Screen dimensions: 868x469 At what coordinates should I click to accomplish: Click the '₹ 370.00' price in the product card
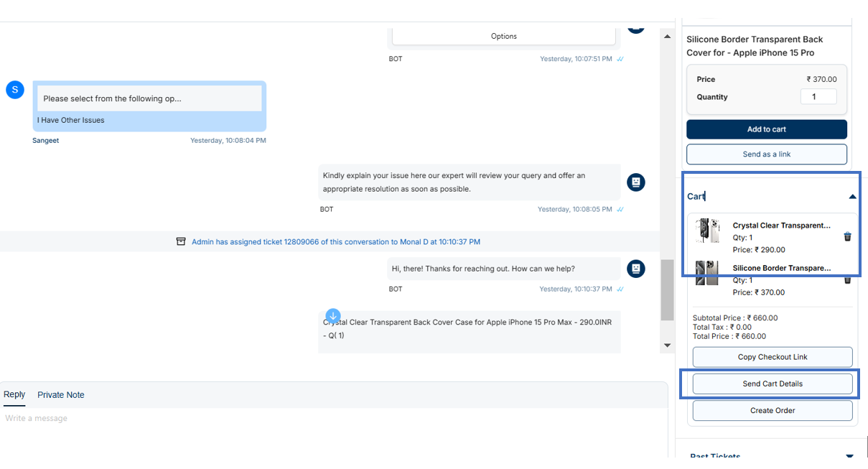821,80
